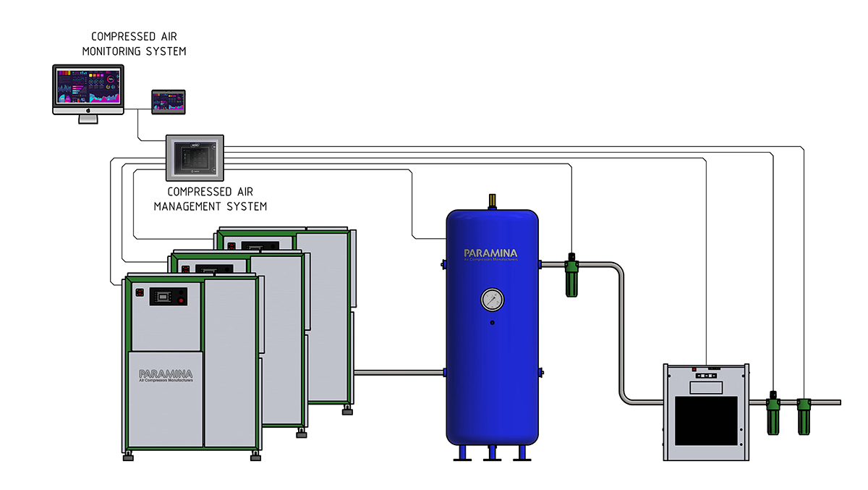Click the brass safety valve atop the tank
The image size is (868, 490).
(x=492, y=200)
